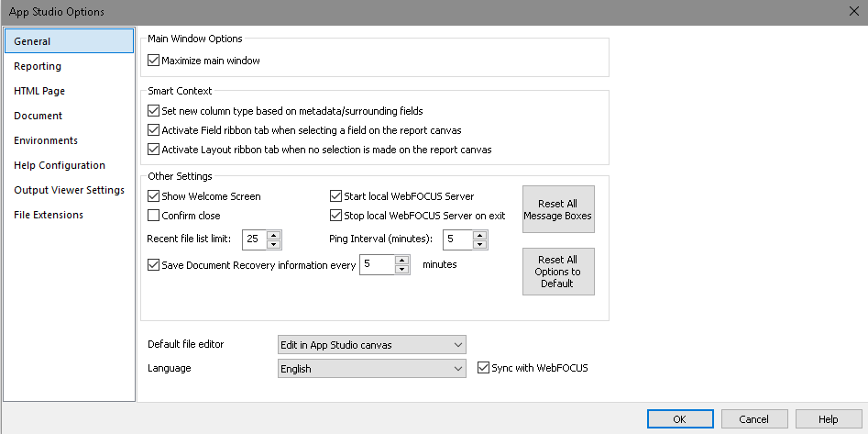The height and width of the screenshot is (434, 868).
Task: Select File Extensions category
Action: click(49, 215)
